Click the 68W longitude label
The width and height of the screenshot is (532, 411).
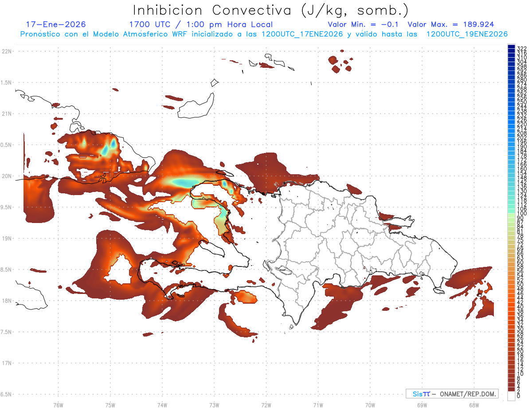[473, 404]
